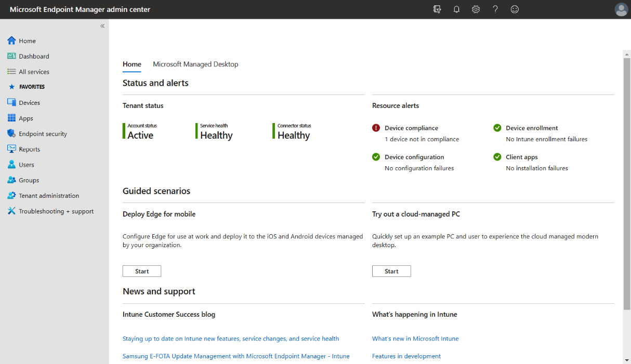The image size is (631, 364).
Task: Select the All services list icon
Action: point(11,72)
